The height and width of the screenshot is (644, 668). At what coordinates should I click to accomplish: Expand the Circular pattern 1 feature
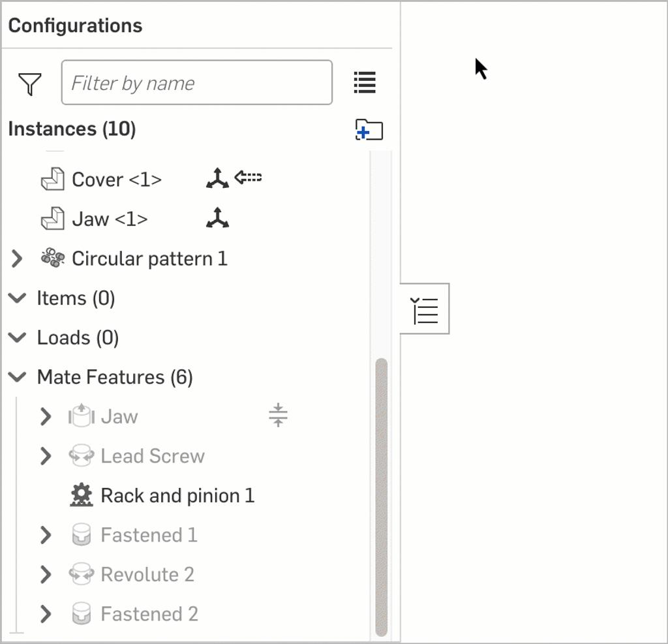pyautogui.click(x=17, y=258)
